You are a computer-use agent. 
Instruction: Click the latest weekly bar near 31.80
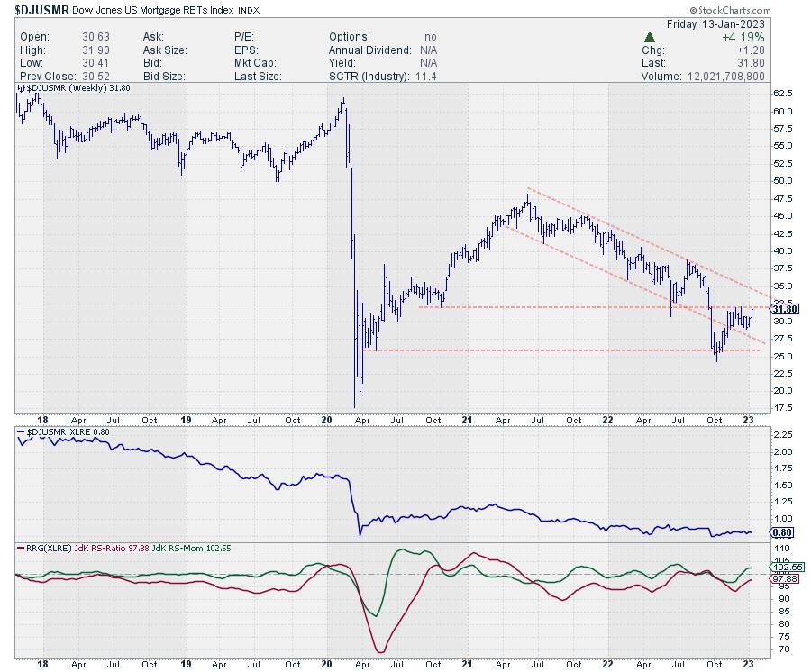pyautogui.click(x=752, y=313)
